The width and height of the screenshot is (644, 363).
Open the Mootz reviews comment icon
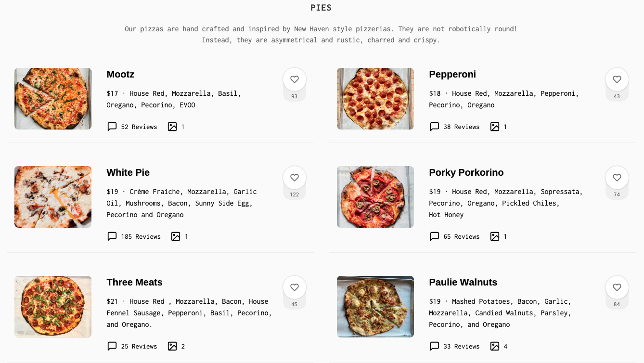[x=112, y=127]
